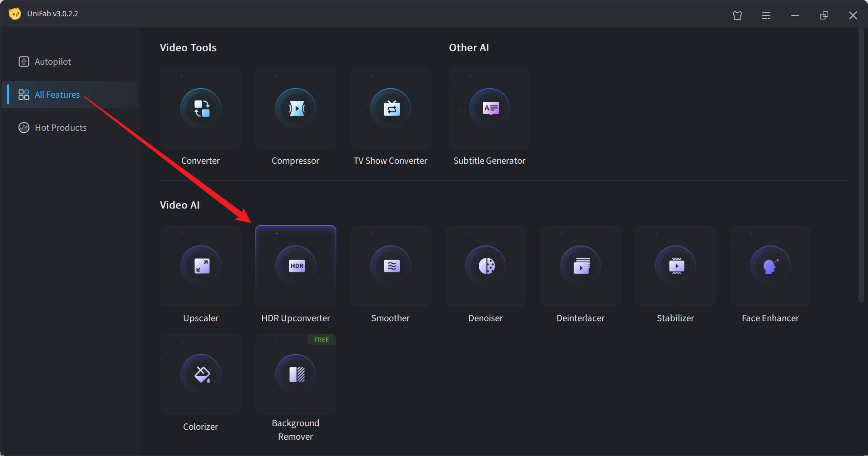Viewport: 868px width, 456px height.
Task: Open the skin theme shirt icon
Action: click(x=737, y=15)
